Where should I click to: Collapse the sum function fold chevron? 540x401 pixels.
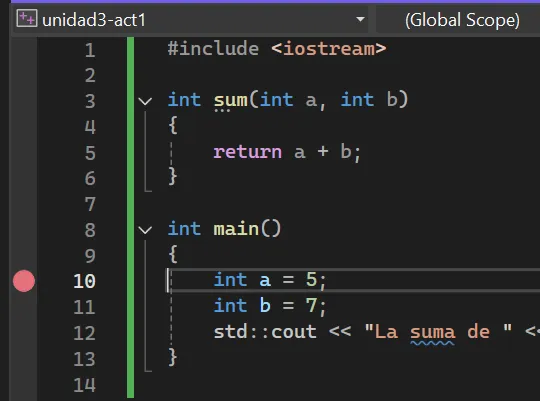[x=145, y=101]
